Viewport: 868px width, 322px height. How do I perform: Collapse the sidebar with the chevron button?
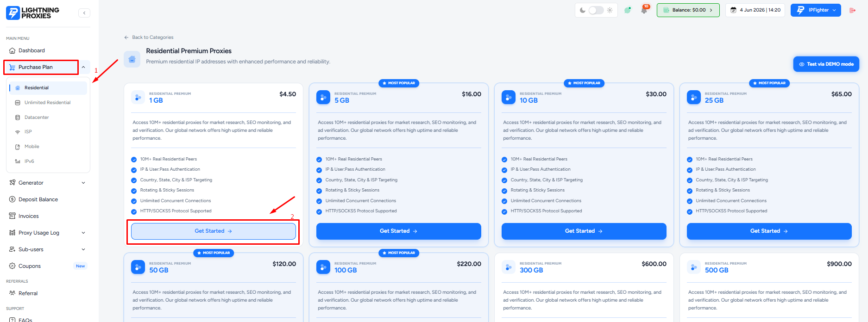click(84, 13)
